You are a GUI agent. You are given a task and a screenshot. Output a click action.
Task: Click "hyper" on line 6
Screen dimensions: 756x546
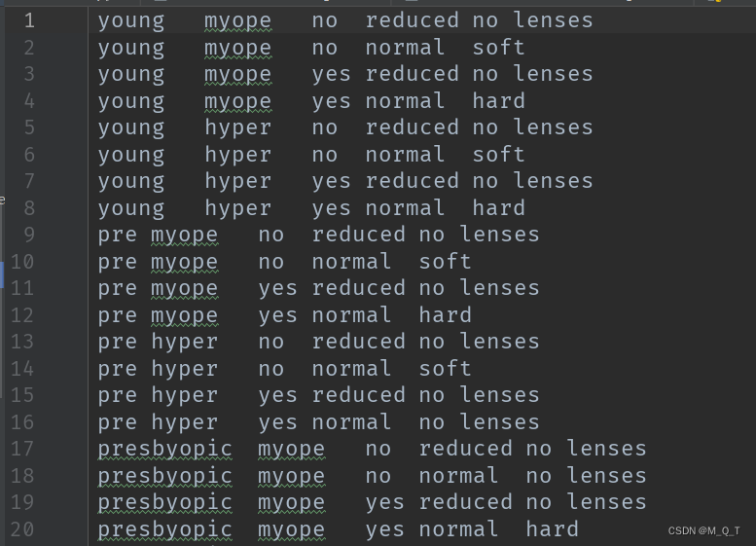[237, 154]
